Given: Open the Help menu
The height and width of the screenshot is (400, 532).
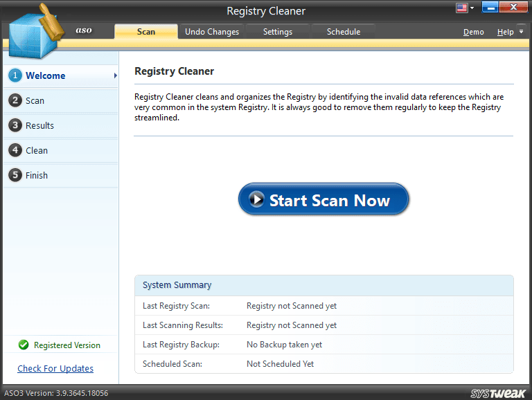Looking at the screenshot, I should pyautogui.click(x=505, y=32).
